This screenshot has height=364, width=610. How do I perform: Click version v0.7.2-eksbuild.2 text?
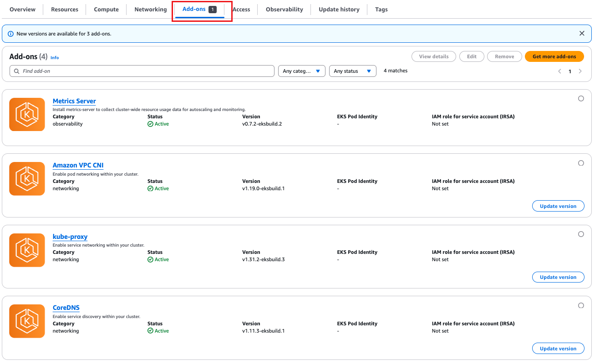[262, 124]
